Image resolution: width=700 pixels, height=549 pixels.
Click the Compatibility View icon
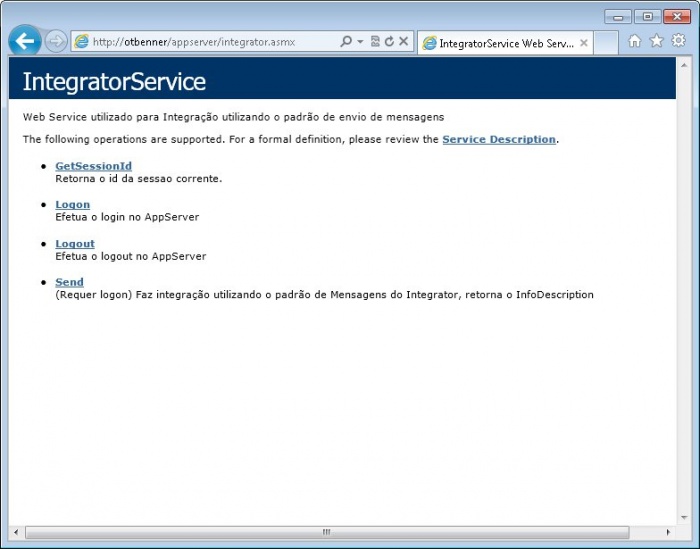point(375,42)
